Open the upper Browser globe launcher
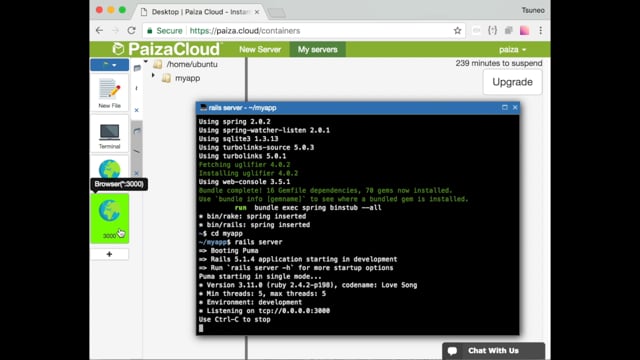Screen dimensions: 640x360 109,168
